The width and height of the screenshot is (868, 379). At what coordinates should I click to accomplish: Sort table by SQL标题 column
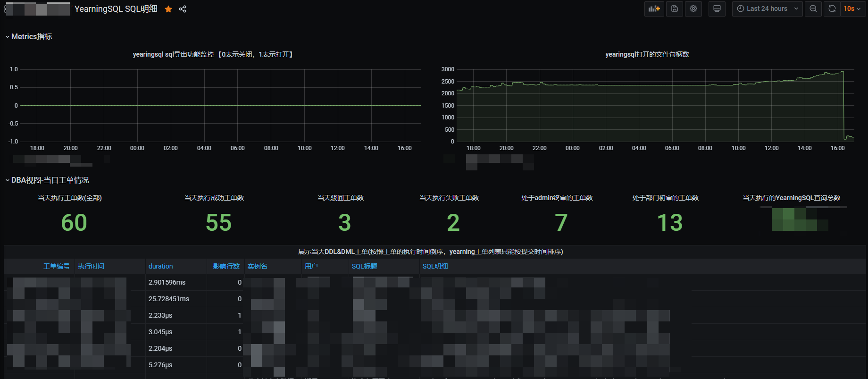[365, 266]
